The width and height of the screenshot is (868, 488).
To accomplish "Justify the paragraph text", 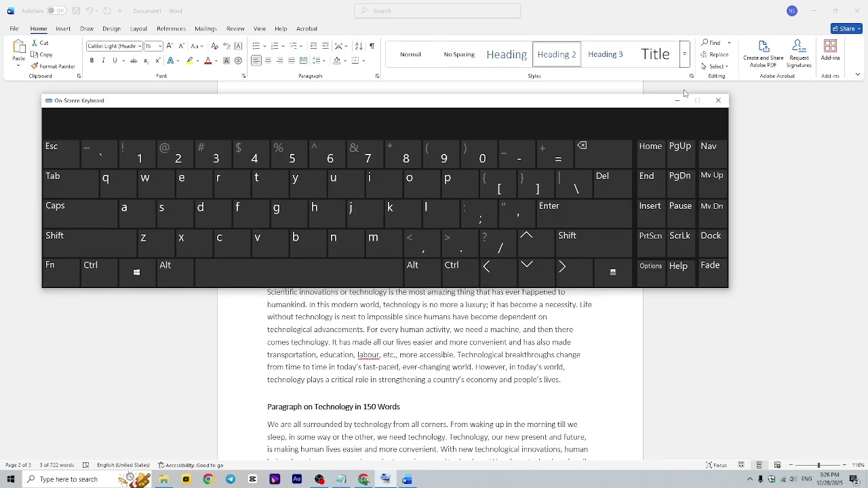I will click(292, 61).
